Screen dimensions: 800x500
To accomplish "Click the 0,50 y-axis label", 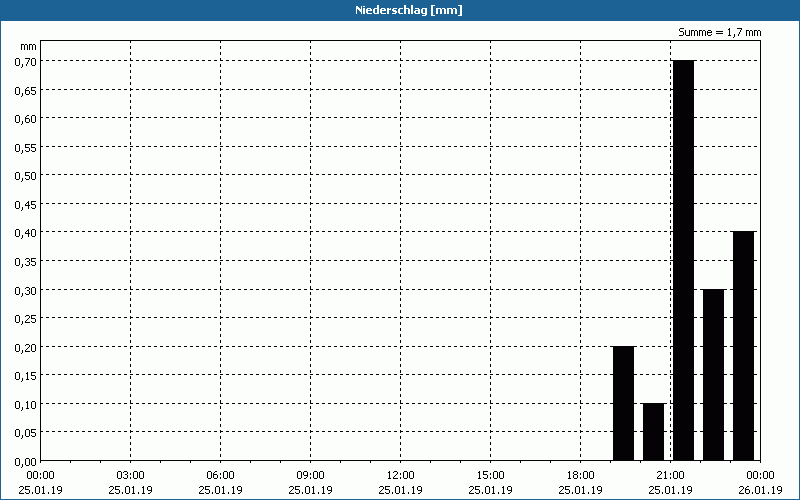I will point(26,176).
